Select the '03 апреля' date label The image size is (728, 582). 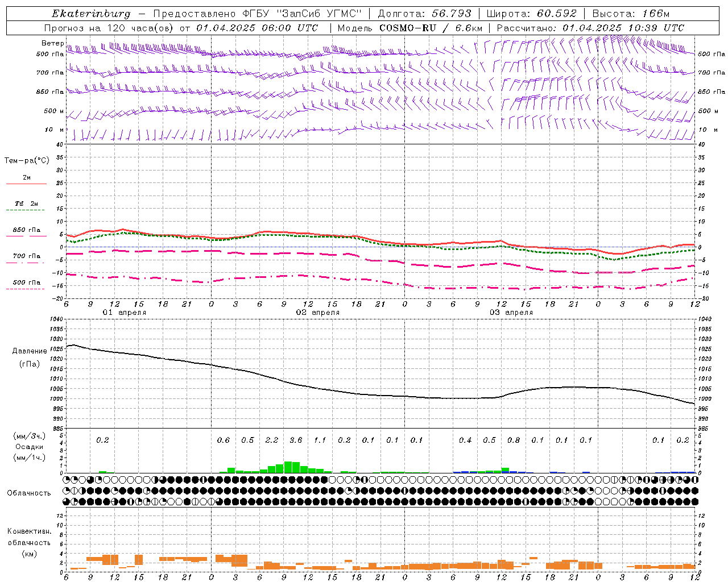point(511,313)
